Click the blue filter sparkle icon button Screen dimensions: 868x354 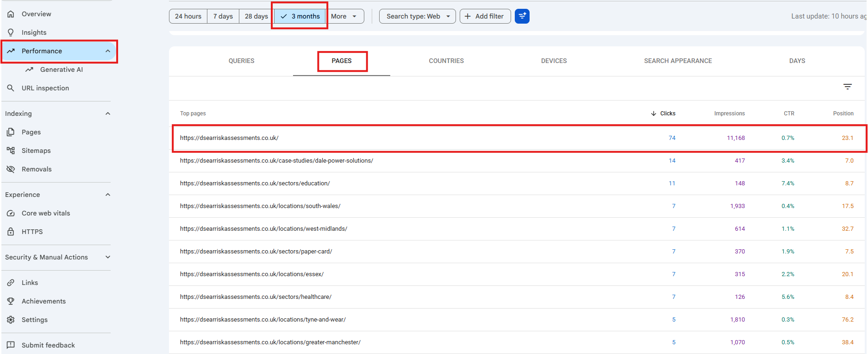[522, 16]
